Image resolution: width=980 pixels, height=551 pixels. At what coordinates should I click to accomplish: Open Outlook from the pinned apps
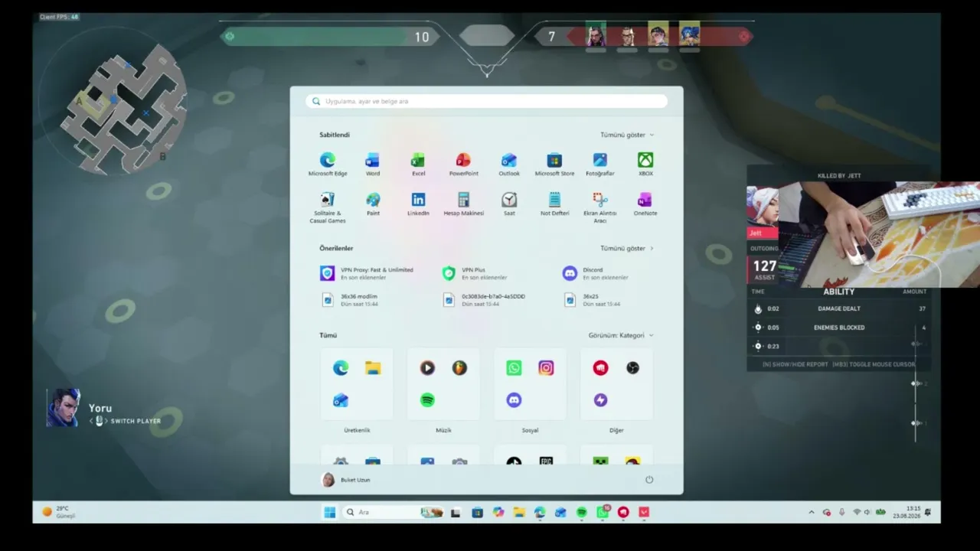pyautogui.click(x=509, y=164)
